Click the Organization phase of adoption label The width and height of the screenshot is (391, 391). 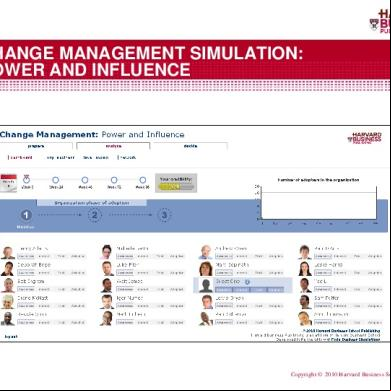[92, 203]
